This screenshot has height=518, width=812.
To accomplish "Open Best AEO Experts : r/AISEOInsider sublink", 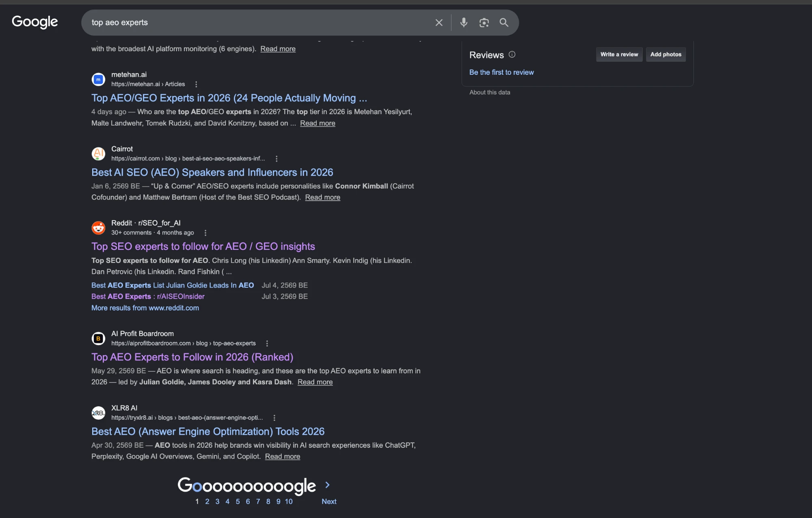I will click(x=148, y=297).
